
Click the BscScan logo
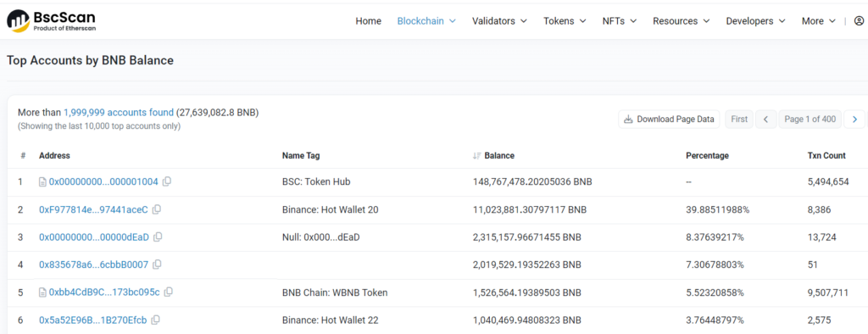tap(51, 20)
